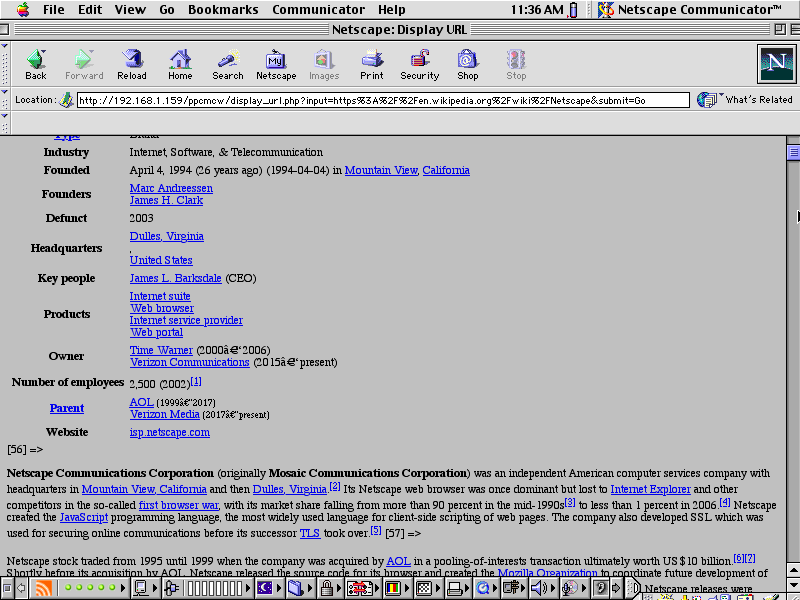The height and width of the screenshot is (600, 800).
Task: Follow the Mountain View link in the Founded row
Action: point(381,170)
